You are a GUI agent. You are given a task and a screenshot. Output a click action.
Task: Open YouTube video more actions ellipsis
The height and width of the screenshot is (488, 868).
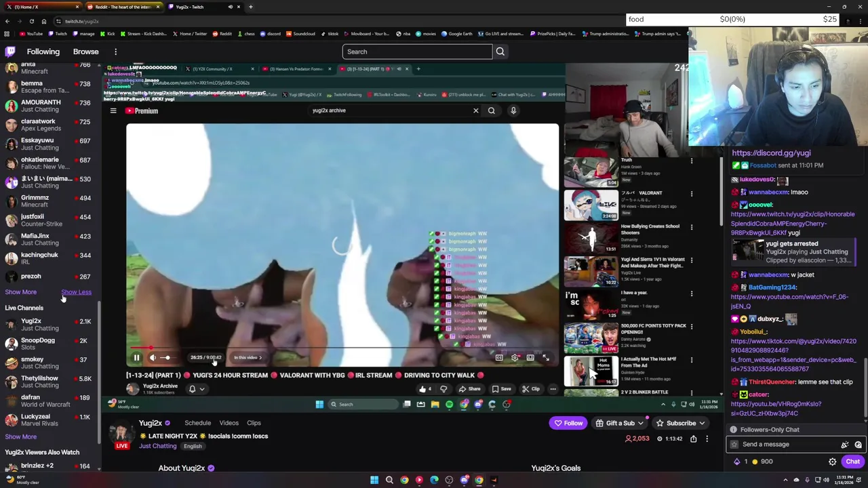coord(553,389)
